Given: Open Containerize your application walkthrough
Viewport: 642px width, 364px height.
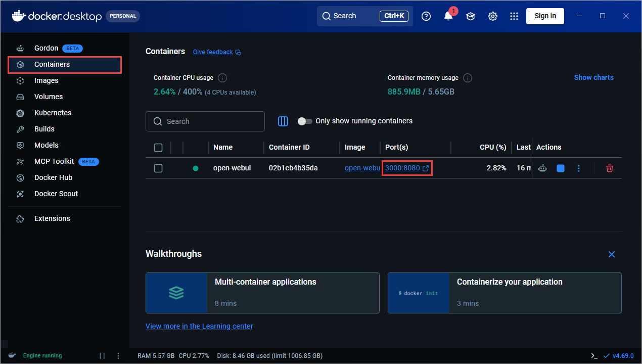Looking at the screenshot, I should click(x=505, y=293).
